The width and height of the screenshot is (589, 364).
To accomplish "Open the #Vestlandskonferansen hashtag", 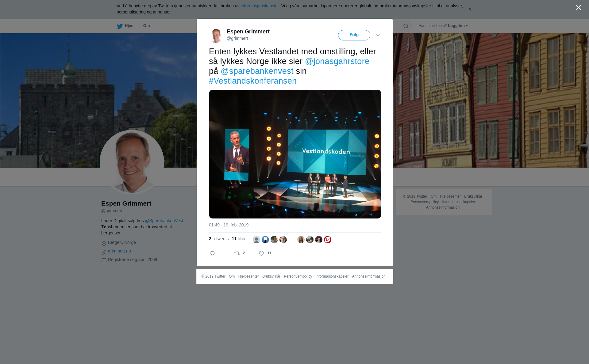I will pyautogui.click(x=253, y=81).
